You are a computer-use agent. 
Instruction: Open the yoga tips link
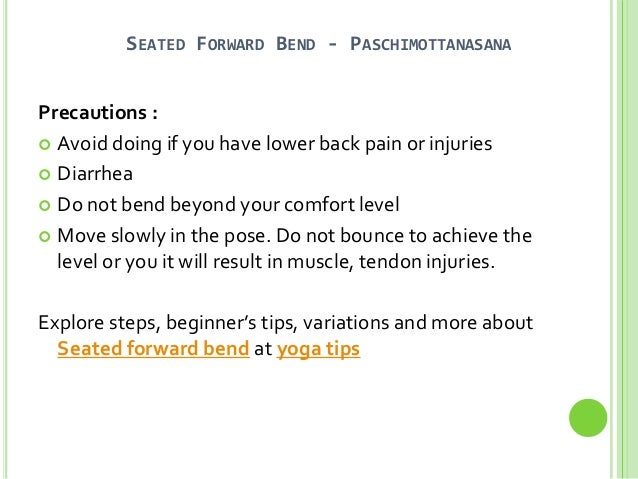point(318,350)
